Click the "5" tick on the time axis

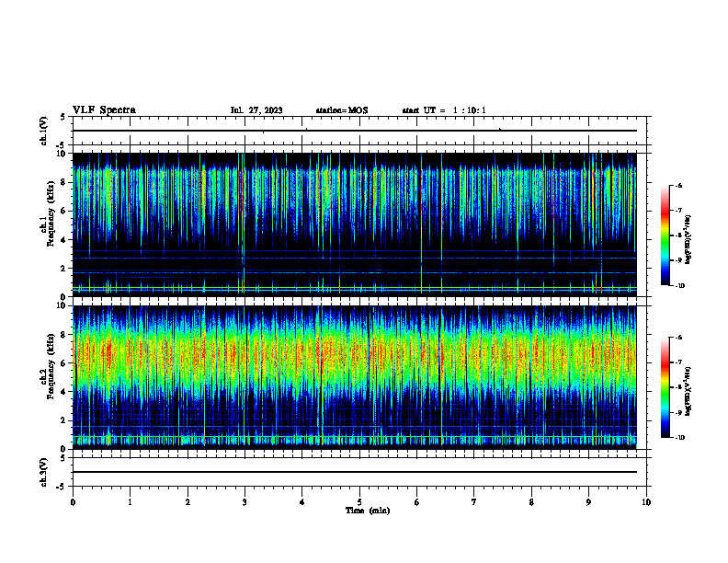tap(359, 502)
